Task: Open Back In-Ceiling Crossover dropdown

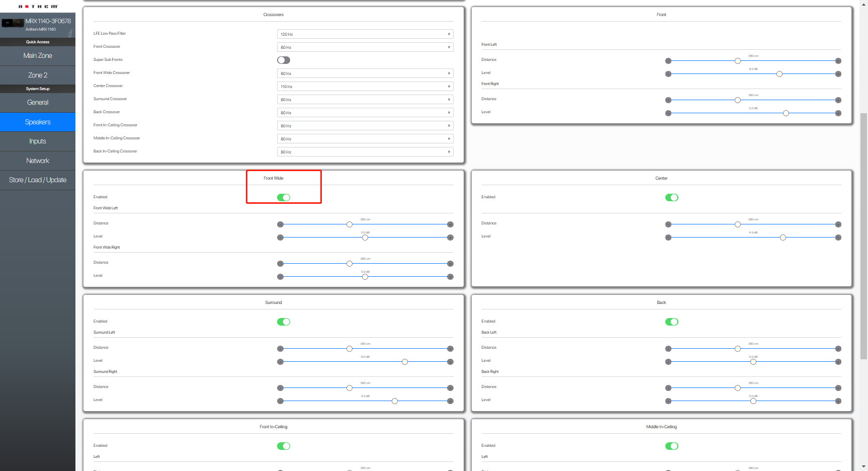Action: point(365,152)
